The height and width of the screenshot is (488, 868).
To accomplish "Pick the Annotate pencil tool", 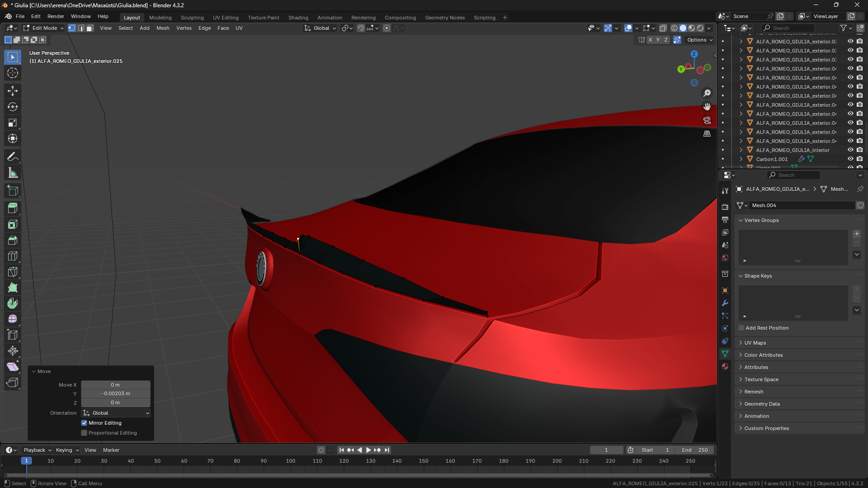I will pos(13,157).
